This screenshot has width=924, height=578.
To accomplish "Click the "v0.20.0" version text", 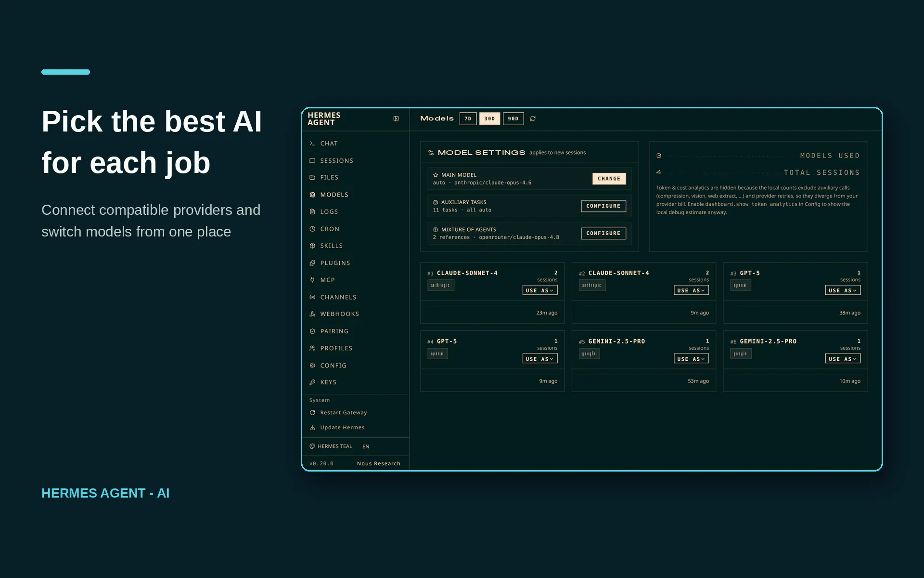I will [x=321, y=464].
